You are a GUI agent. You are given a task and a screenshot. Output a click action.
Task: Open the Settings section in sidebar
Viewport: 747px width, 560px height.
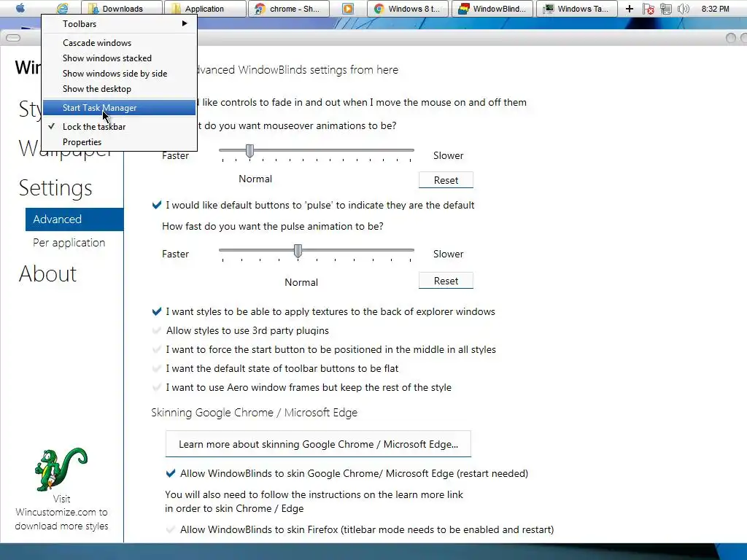click(55, 188)
